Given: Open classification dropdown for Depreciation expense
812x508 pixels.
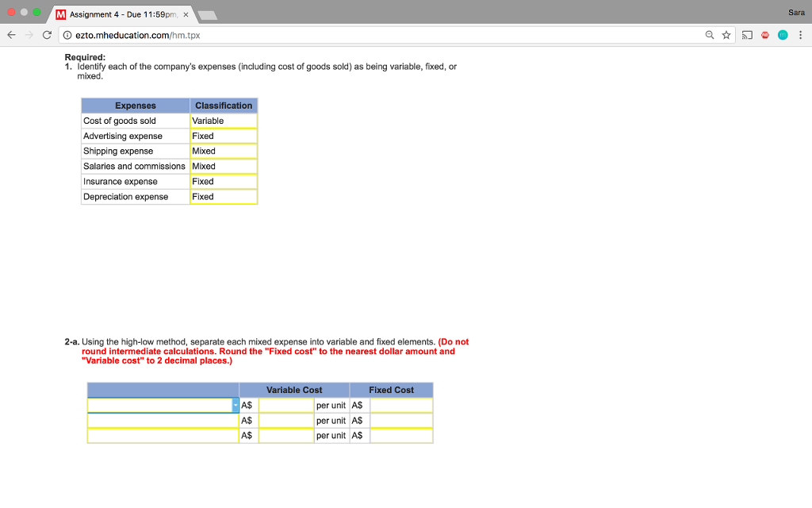Looking at the screenshot, I should [223, 197].
